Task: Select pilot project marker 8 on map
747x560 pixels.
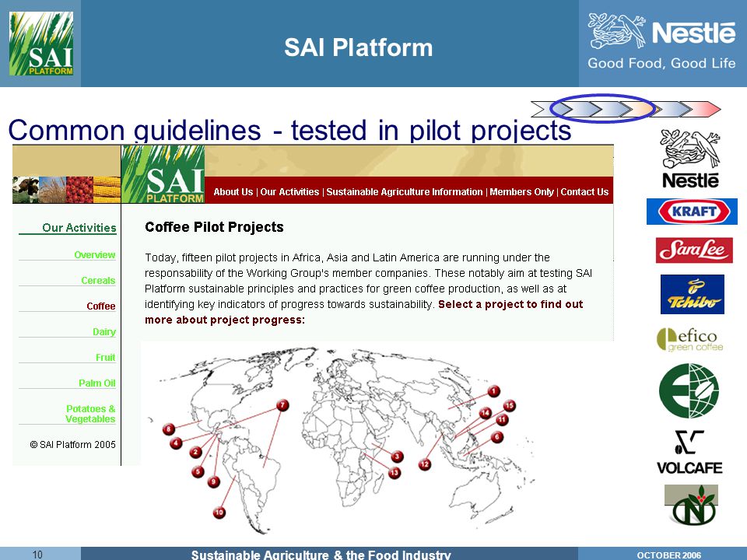Action: (169, 429)
